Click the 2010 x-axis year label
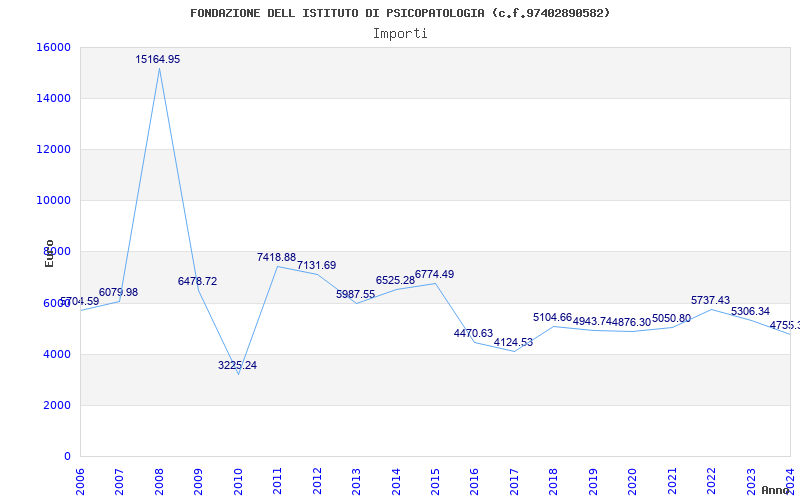This screenshot has height=500, width=800. [238, 481]
